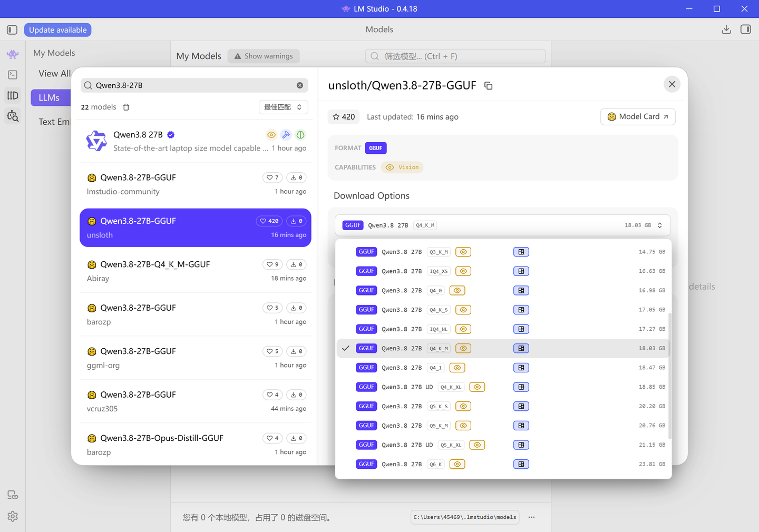
Task: Like the Abiray Qwen3.8-27B-Q4_K_M-GGUF model
Action: click(x=273, y=264)
